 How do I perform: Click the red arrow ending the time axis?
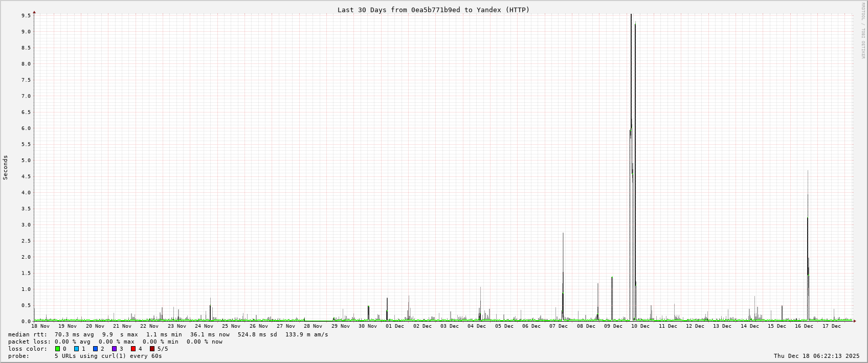click(x=854, y=321)
